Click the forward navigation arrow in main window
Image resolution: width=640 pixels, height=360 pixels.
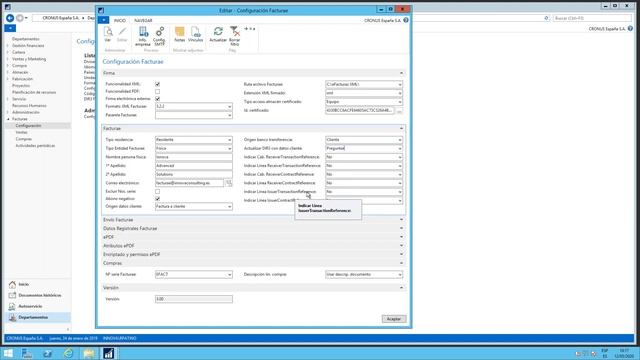(x=20, y=18)
